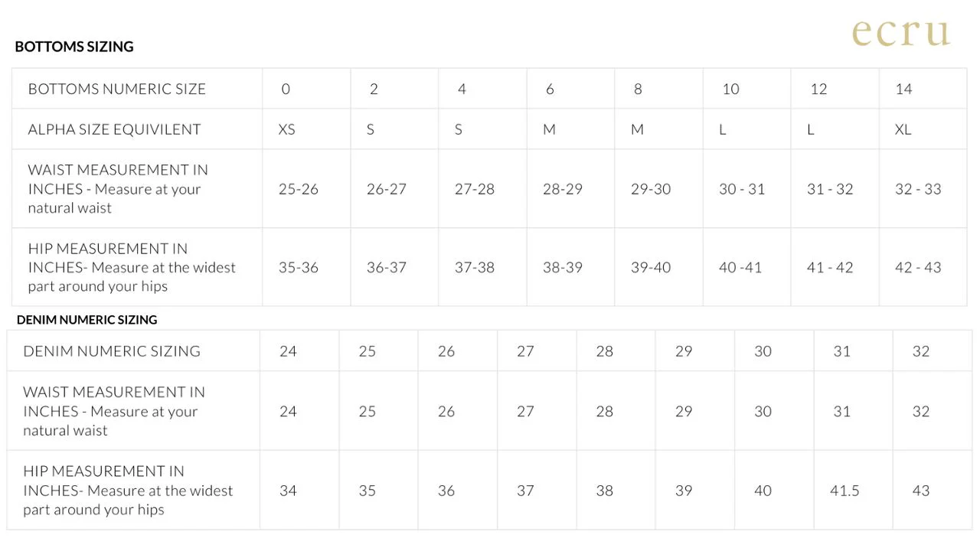Select the BOTTOMS NUMERIC SIZE row label
980x551 pixels.
(116, 89)
